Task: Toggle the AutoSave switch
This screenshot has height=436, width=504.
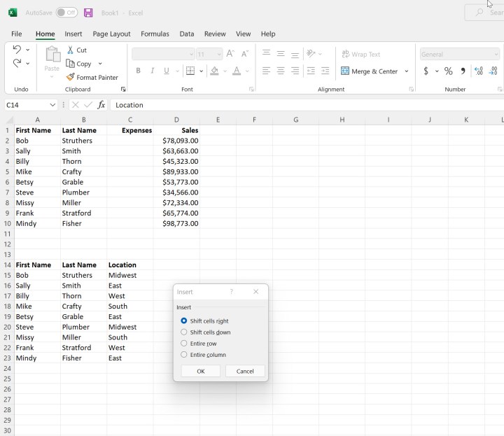Action: (66, 13)
